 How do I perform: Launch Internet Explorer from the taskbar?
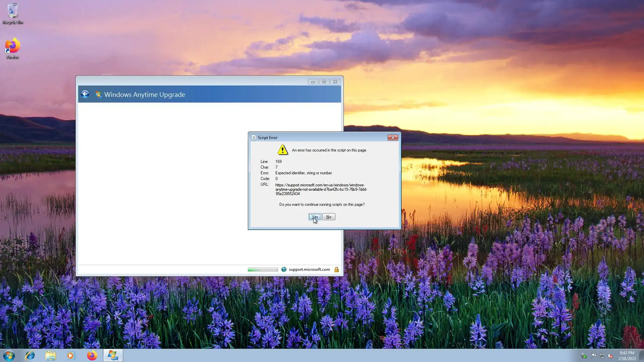30,355
